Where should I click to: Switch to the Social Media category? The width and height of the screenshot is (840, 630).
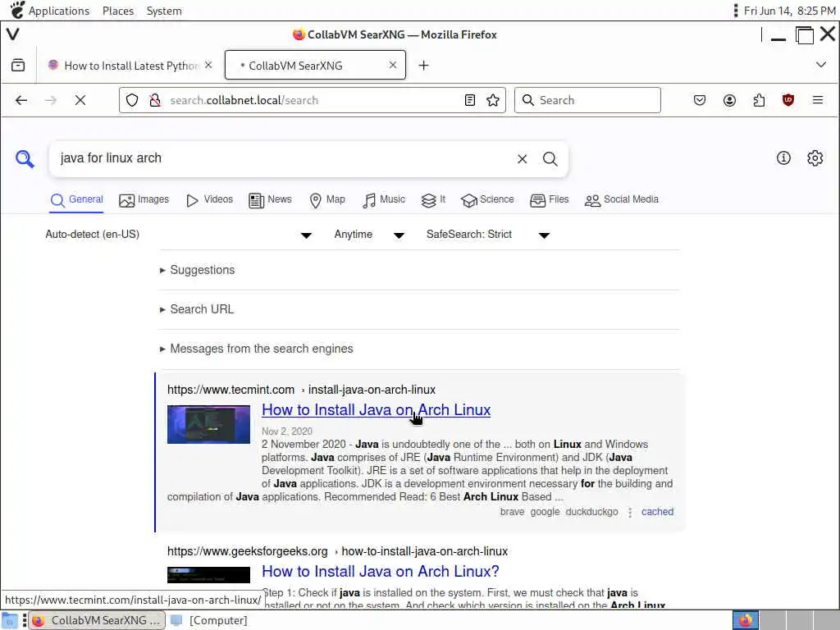pyautogui.click(x=622, y=200)
